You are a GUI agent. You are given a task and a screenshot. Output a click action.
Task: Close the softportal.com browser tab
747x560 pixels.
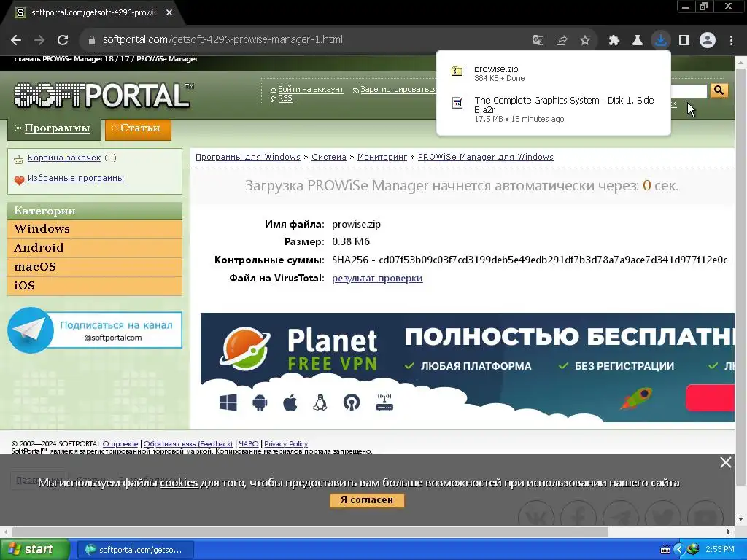169,13
